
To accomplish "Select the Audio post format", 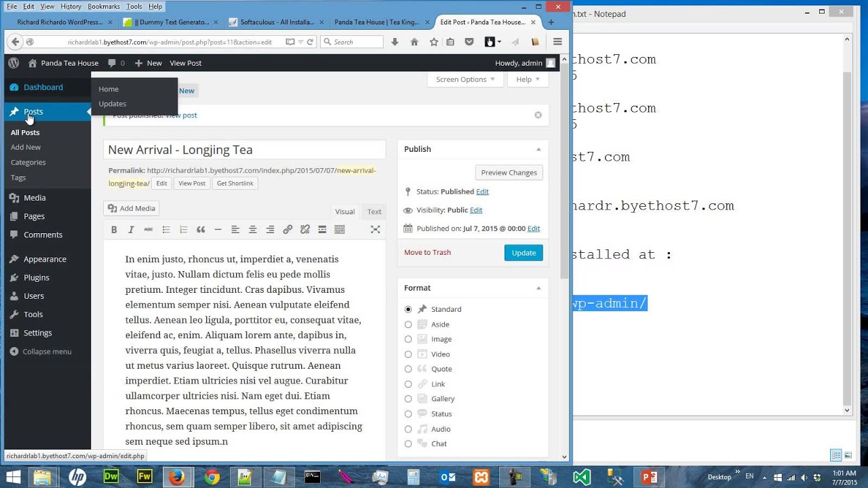I will click(x=408, y=429).
